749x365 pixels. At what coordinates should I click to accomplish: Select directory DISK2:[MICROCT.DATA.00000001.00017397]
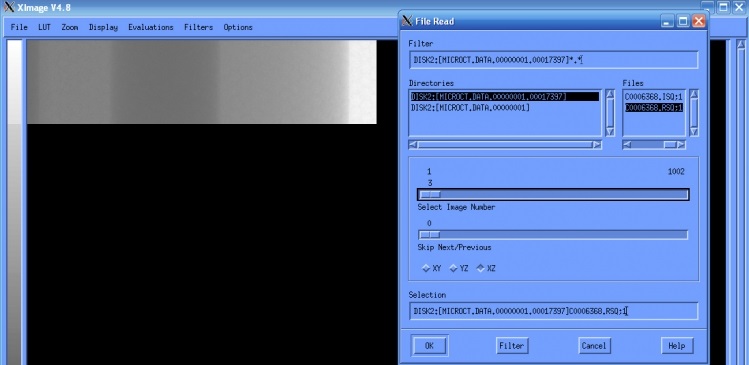pos(505,97)
